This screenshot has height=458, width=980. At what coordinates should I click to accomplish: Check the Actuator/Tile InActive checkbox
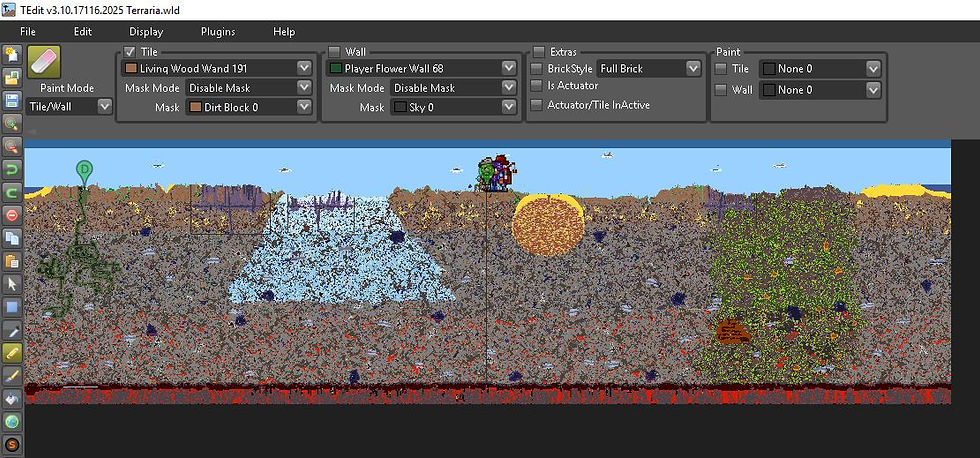coord(536,105)
